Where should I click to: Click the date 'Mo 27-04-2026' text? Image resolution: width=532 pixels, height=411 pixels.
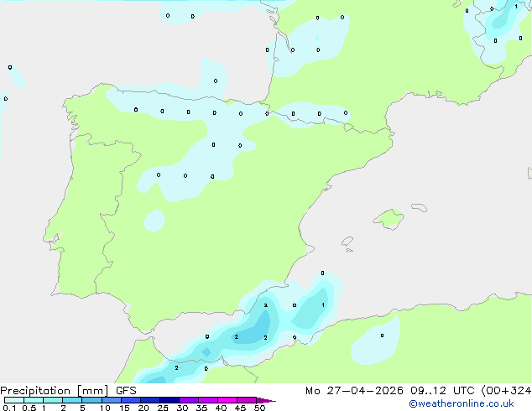click(x=354, y=391)
